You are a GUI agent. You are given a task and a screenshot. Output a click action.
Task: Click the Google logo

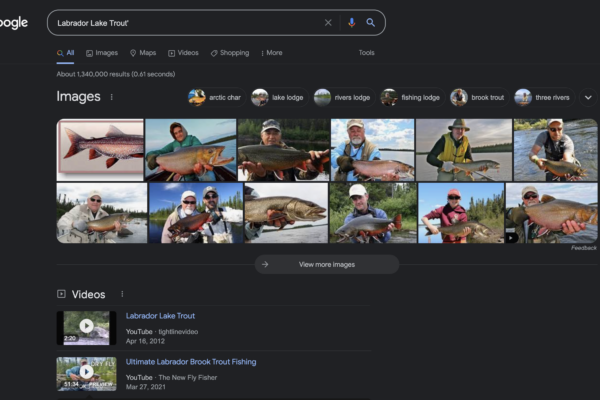click(x=14, y=22)
